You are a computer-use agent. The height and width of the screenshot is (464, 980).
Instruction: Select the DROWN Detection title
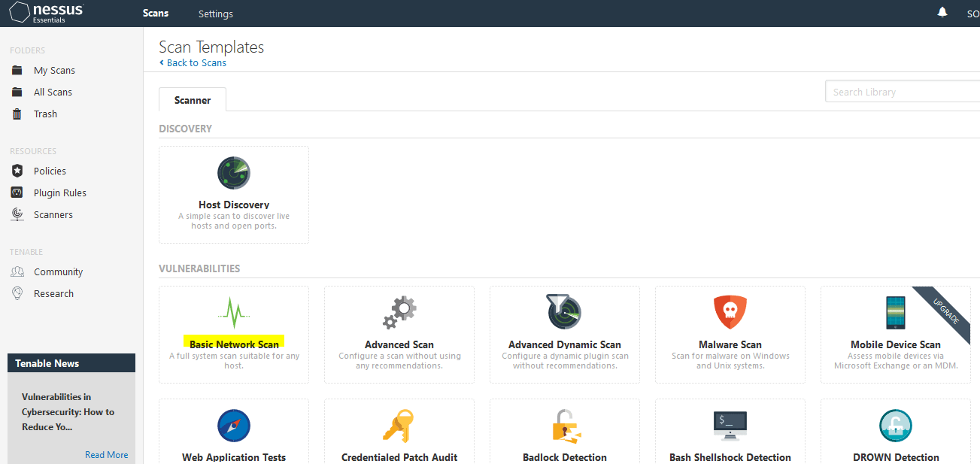pos(896,457)
